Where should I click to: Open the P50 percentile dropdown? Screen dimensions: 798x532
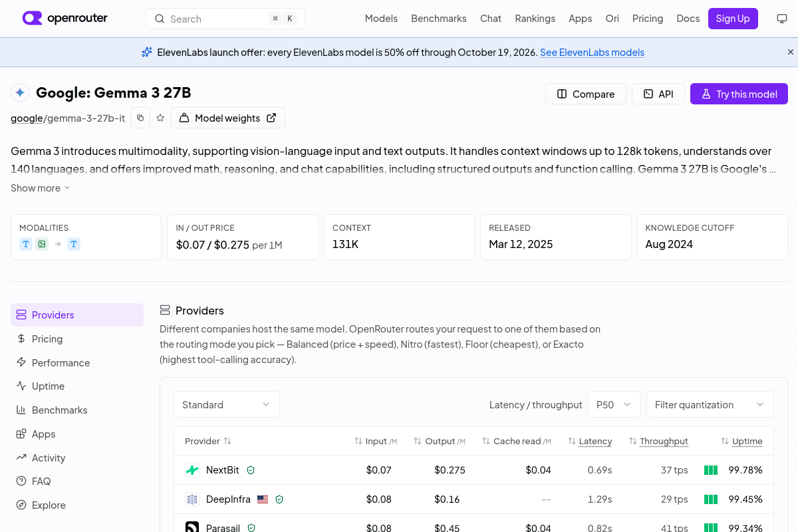point(614,404)
